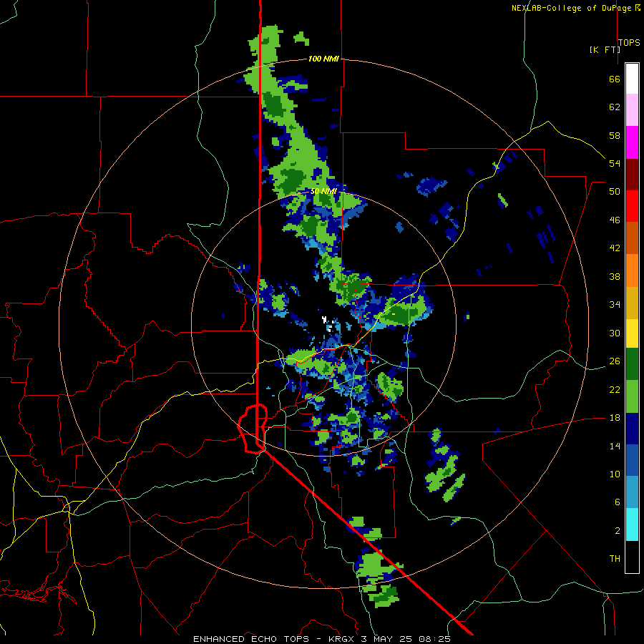Select the cyan legend swatch
Viewport: 644px width, 644px height.
(x=632, y=525)
